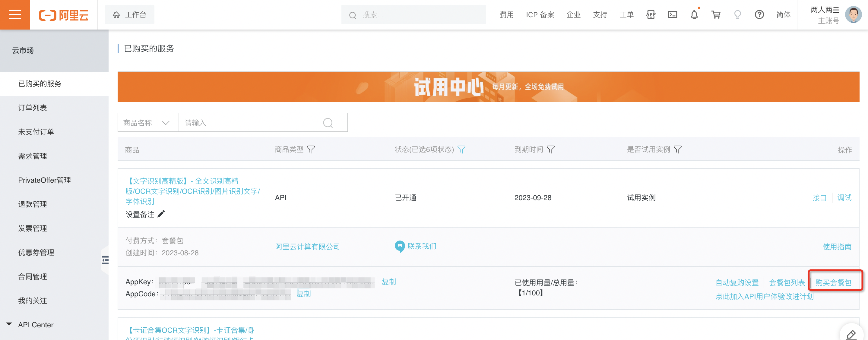Switch language via 简体
The width and height of the screenshot is (868, 340).
click(783, 15)
